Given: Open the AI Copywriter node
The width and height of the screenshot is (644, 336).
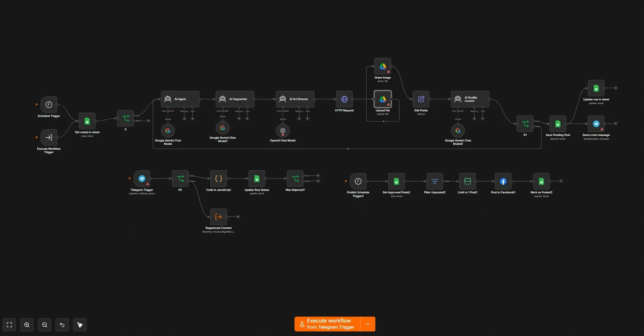Looking at the screenshot, I should [x=235, y=99].
